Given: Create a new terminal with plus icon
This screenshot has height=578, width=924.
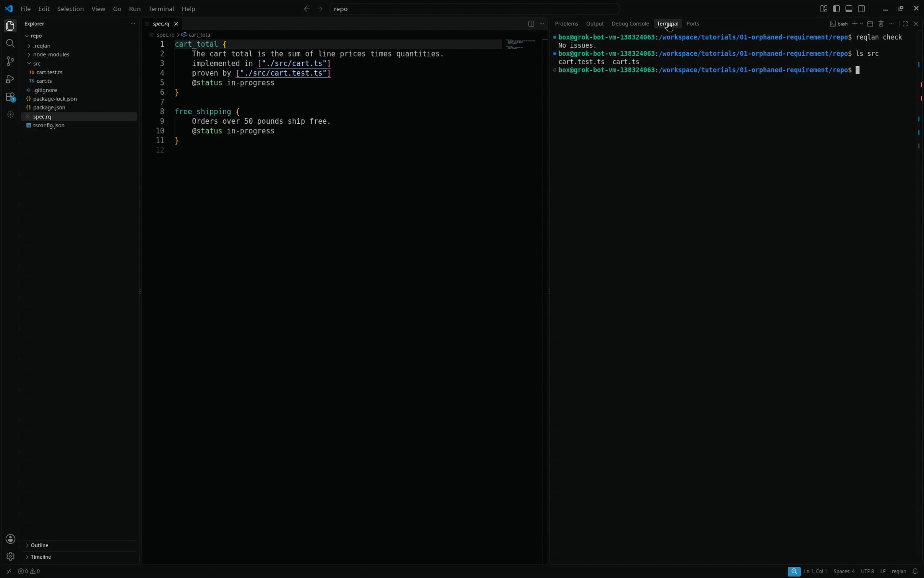Looking at the screenshot, I should [x=854, y=24].
